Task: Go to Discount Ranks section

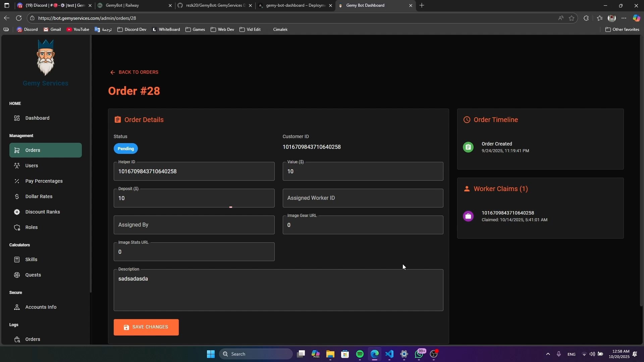Action: [x=42, y=212]
